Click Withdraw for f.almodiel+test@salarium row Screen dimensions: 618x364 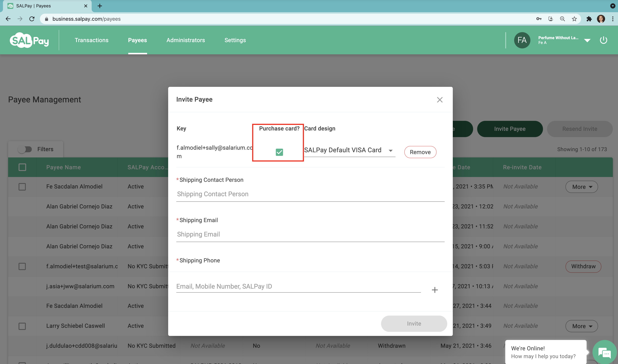tap(583, 266)
